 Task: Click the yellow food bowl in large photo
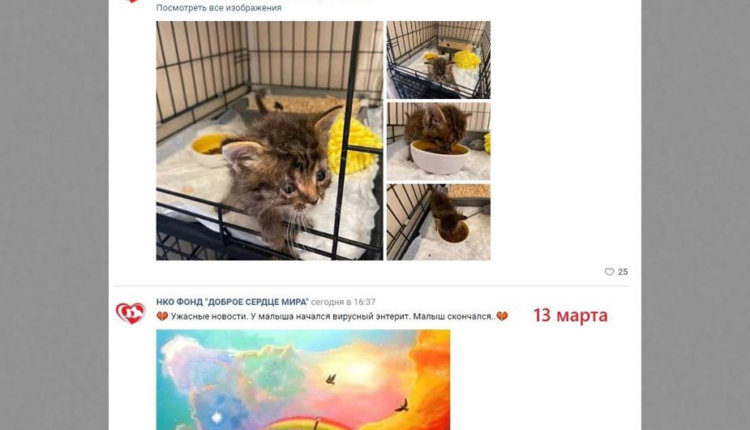click(x=210, y=149)
